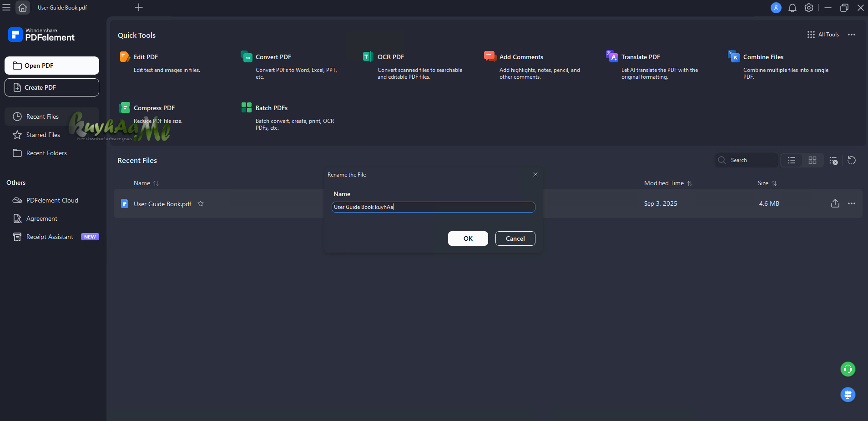Clear the recent files list icon
This screenshot has width=868, height=421.
833,160
